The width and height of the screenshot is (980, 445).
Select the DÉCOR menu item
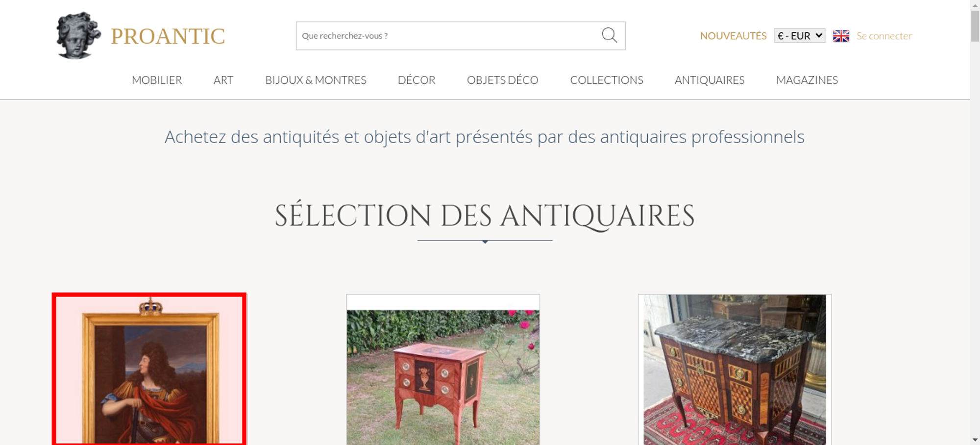416,80
